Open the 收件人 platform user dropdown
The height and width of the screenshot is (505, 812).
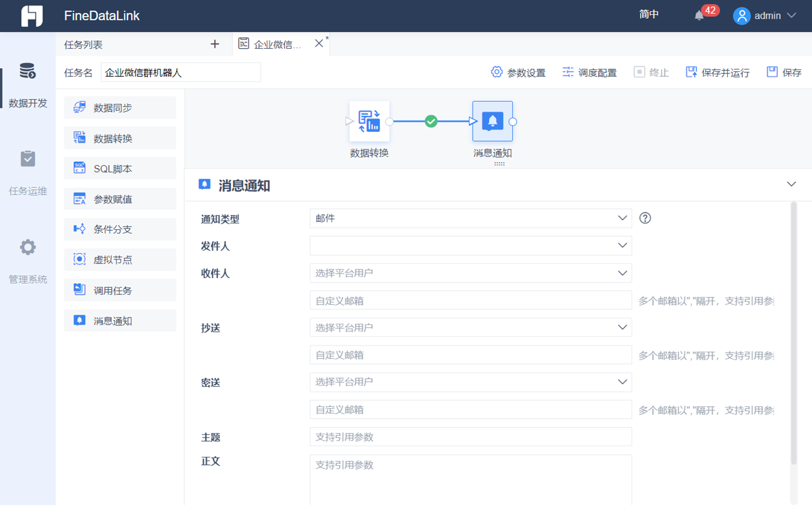(470, 273)
